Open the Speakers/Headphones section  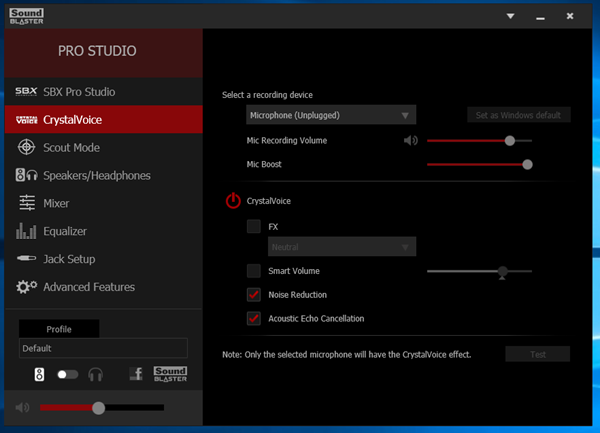coord(104,175)
